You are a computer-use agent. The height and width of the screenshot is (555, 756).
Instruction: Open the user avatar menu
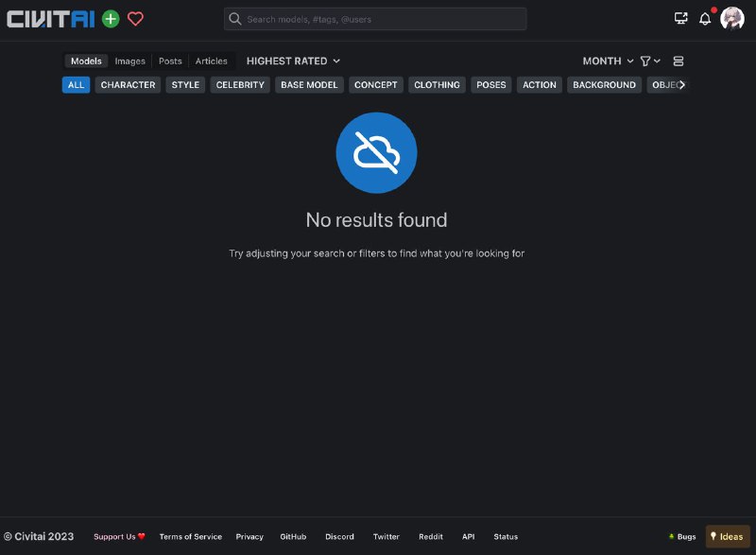[x=732, y=19]
